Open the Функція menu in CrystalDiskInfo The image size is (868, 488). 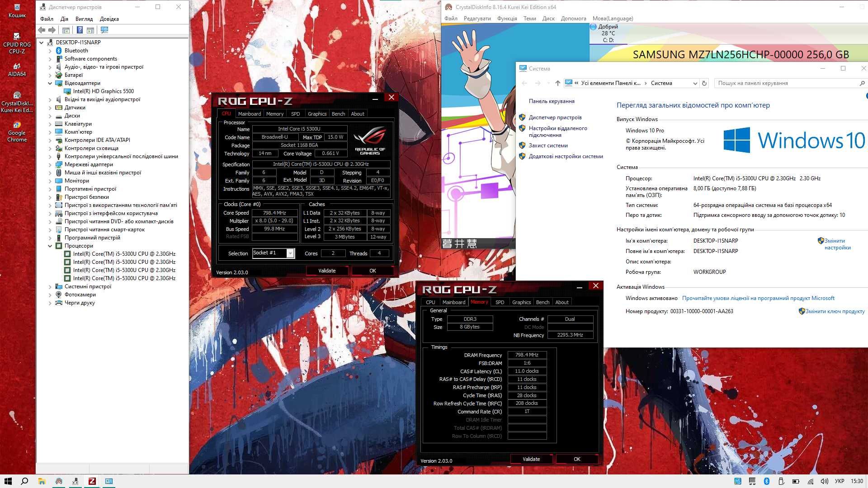click(x=507, y=19)
